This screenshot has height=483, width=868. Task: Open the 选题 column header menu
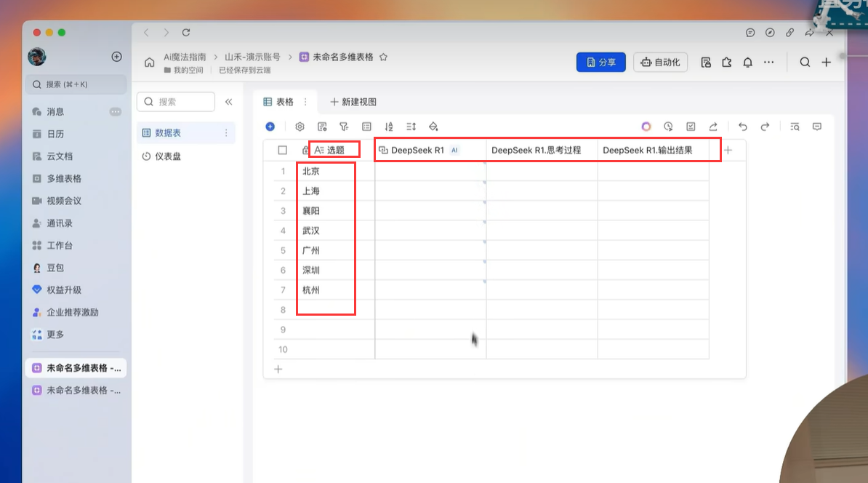click(335, 150)
